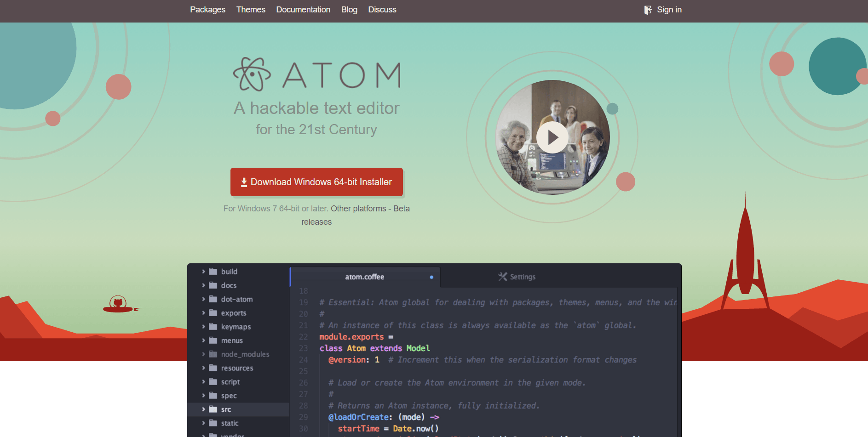
Task: Click the script folder icon
Action: click(213, 382)
